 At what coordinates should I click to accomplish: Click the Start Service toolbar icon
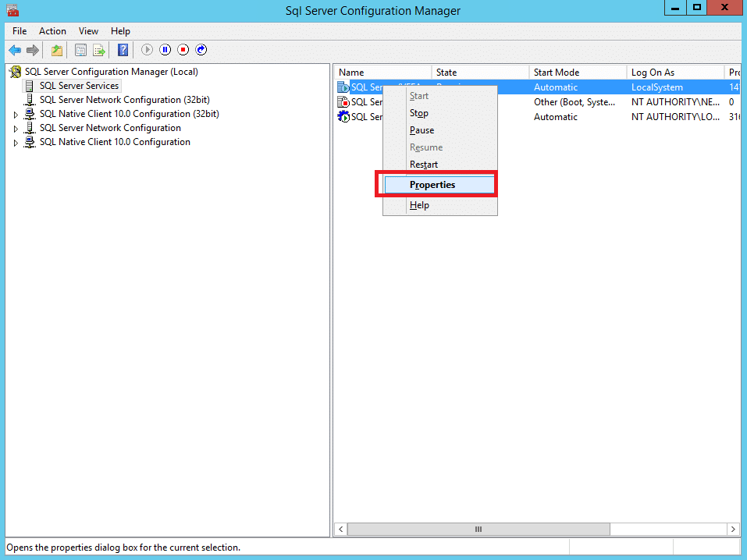click(x=148, y=49)
